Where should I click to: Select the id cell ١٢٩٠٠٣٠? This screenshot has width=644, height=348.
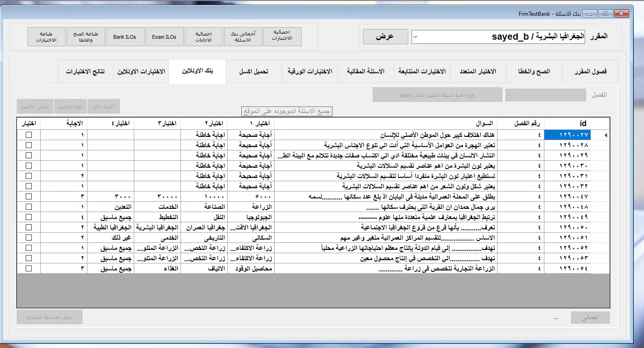click(x=567, y=165)
